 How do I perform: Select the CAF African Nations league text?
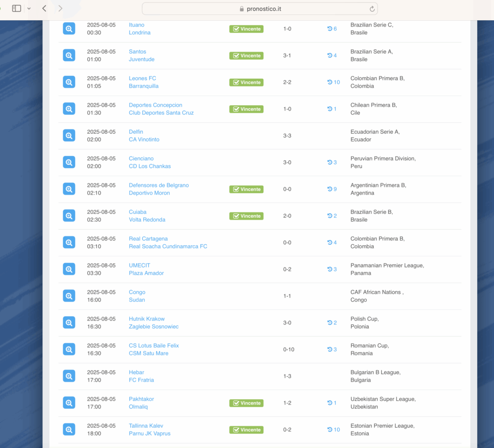[377, 292]
